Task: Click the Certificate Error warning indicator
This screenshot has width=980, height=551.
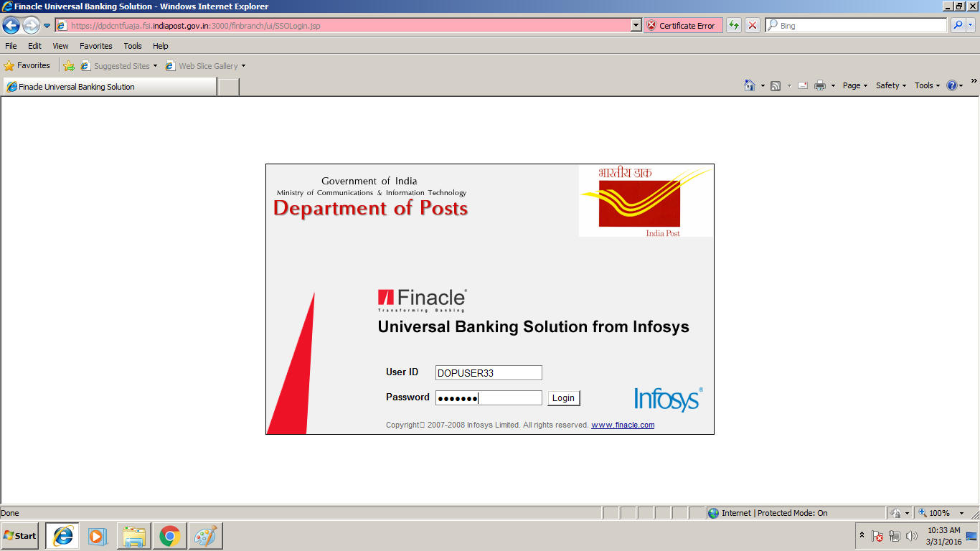Action: click(682, 25)
